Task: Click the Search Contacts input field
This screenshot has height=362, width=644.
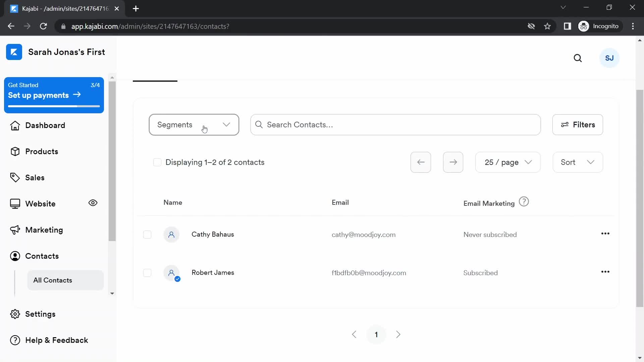Action: tap(396, 124)
